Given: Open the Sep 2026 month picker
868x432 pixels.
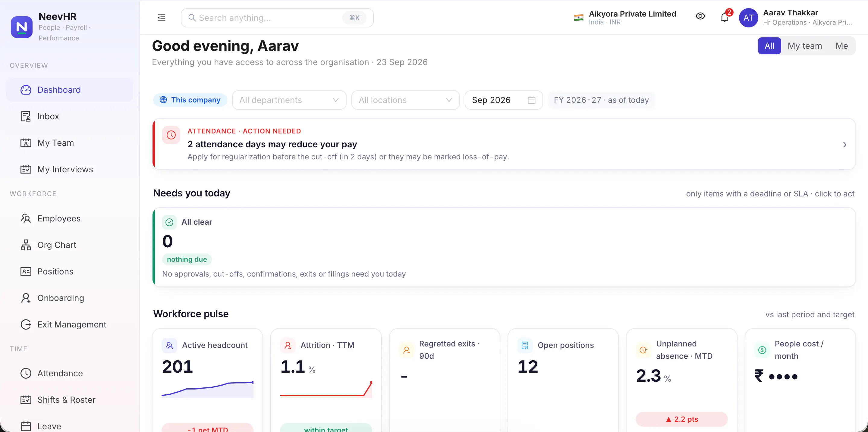Looking at the screenshot, I should point(504,100).
